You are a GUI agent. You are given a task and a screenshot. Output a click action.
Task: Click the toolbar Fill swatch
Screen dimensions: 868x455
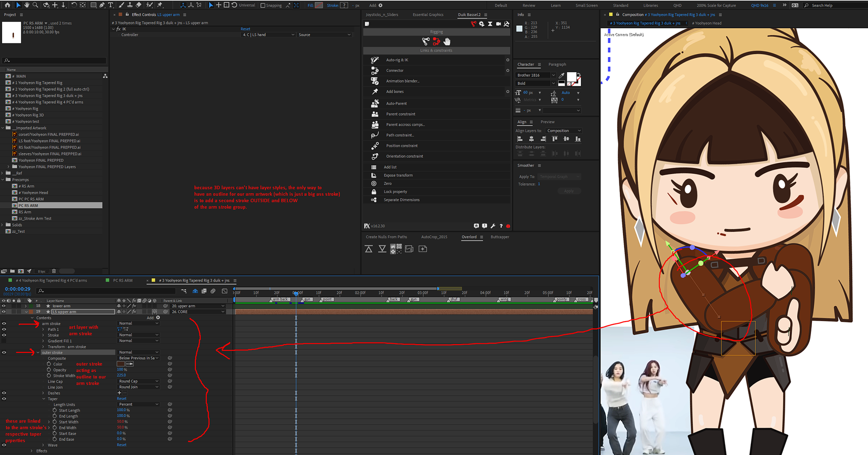point(319,5)
